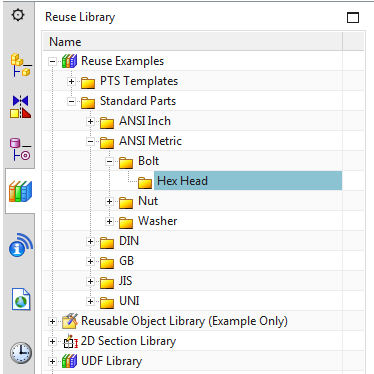374x374 pixels.
Task: Click the JIS folder icon
Action: click(107, 282)
